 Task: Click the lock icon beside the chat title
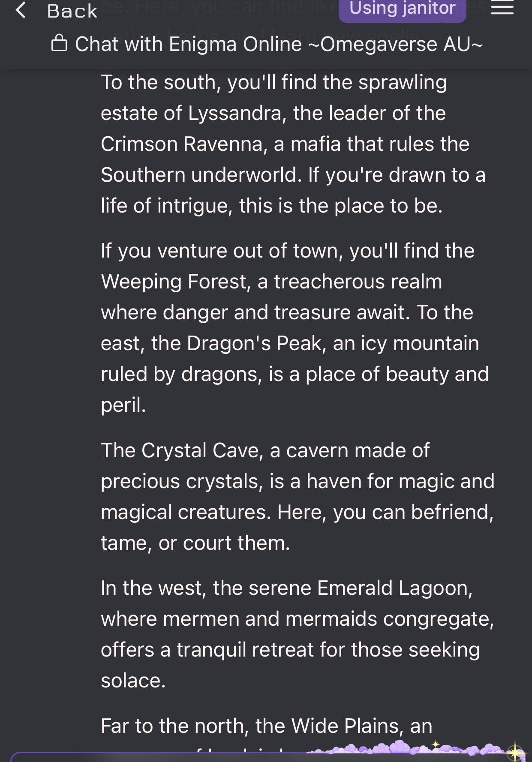[x=59, y=43]
